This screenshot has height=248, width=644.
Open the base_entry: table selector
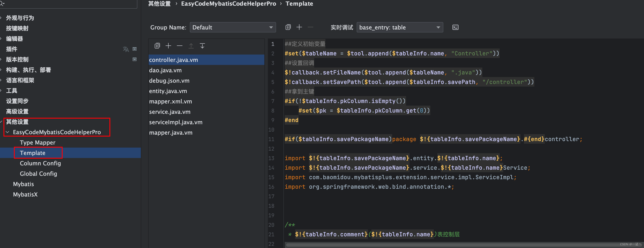click(399, 27)
